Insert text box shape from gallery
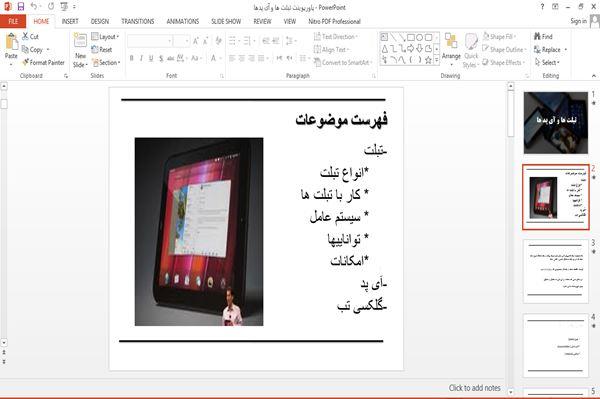Image resolution: width=600 pixels, height=399 pixels. pos(385,37)
